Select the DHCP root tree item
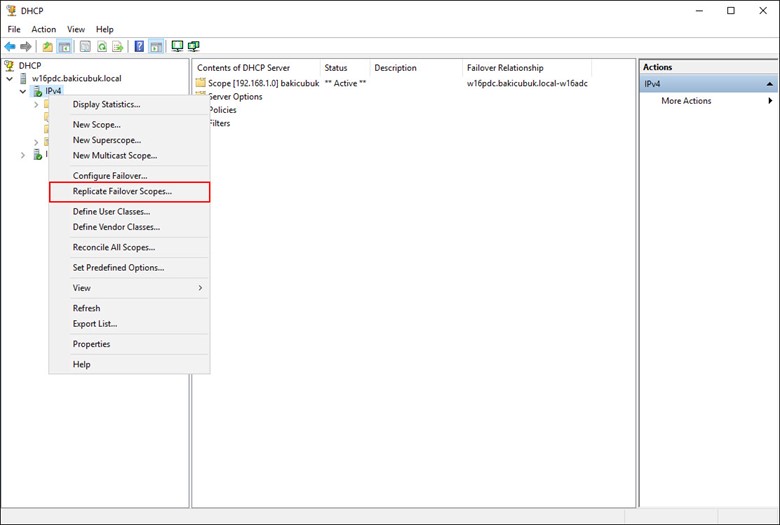Viewport: 780px width, 525px height. pyautogui.click(x=29, y=65)
